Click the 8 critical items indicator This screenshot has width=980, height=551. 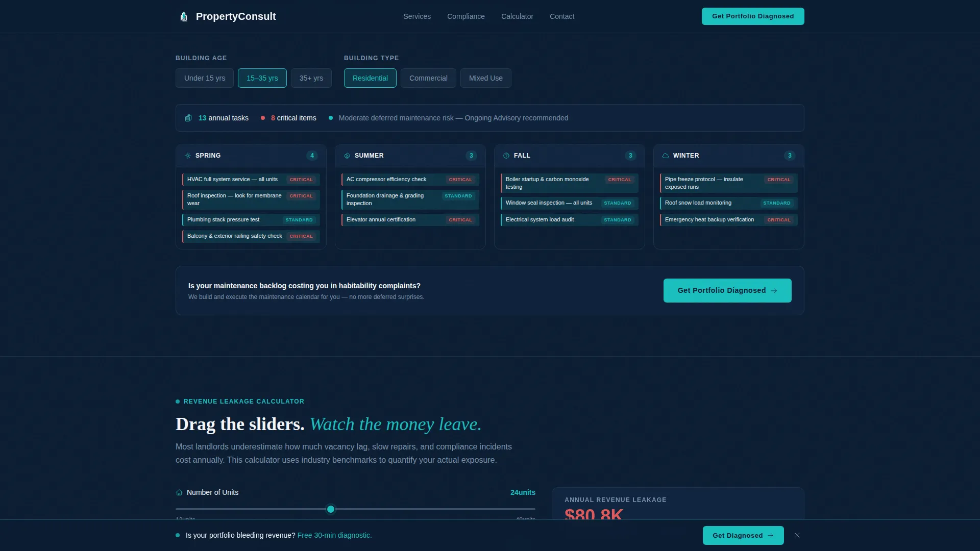tap(288, 118)
